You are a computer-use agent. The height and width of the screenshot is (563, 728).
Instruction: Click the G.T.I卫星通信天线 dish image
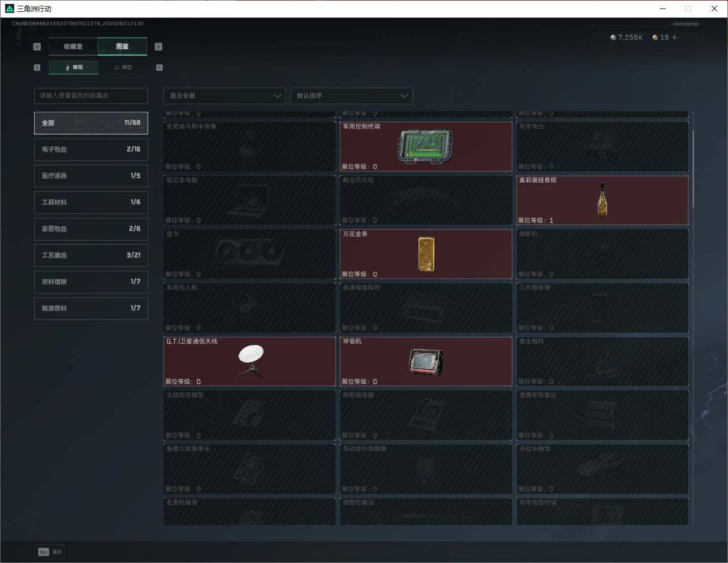[x=251, y=361]
